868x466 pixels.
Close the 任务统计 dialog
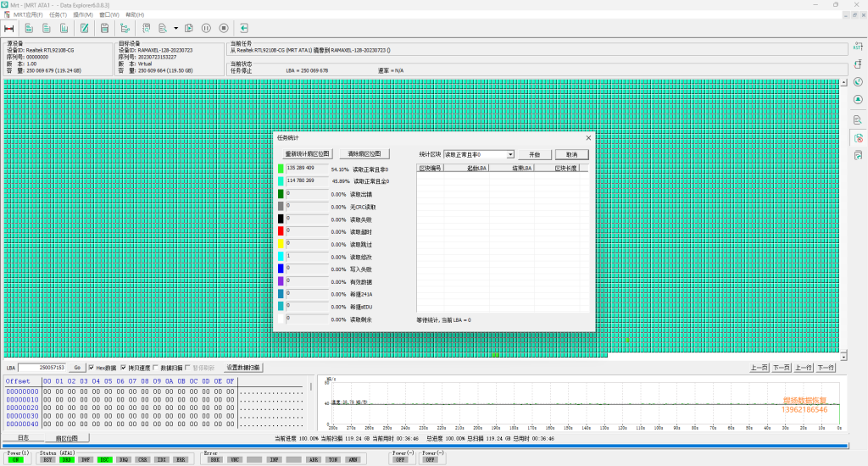(588, 138)
